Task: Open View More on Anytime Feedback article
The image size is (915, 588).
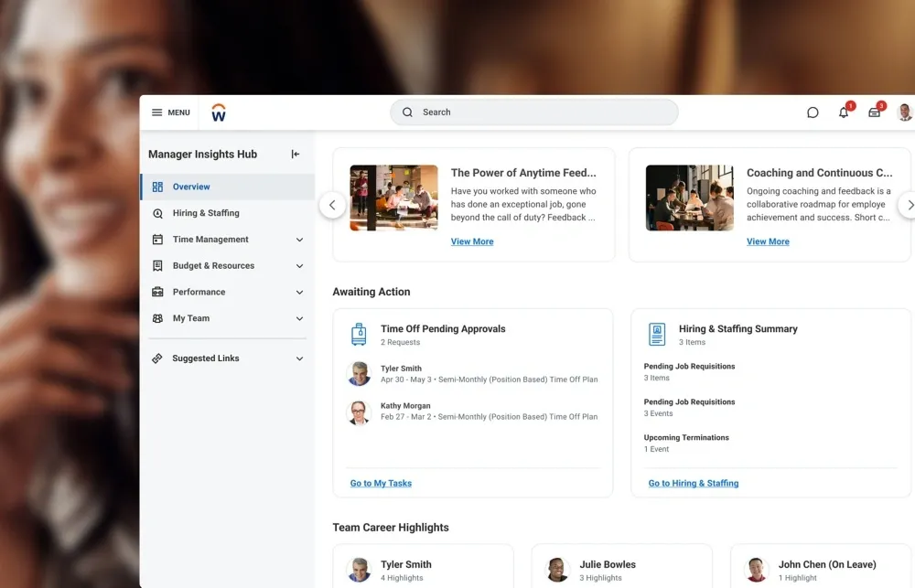Action: click(x=472, y=241)
